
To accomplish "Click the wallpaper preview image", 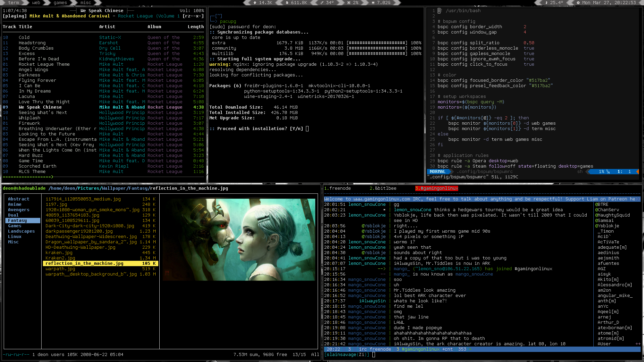I will click(238, 239).
